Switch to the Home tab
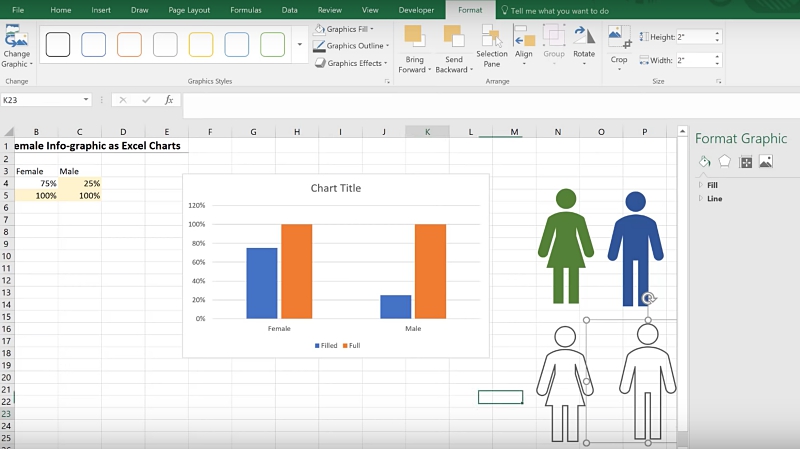 point(61,10)
